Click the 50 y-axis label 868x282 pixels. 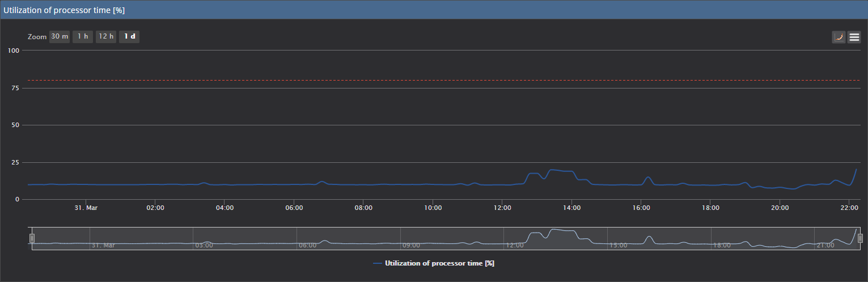tap(16, 125)
